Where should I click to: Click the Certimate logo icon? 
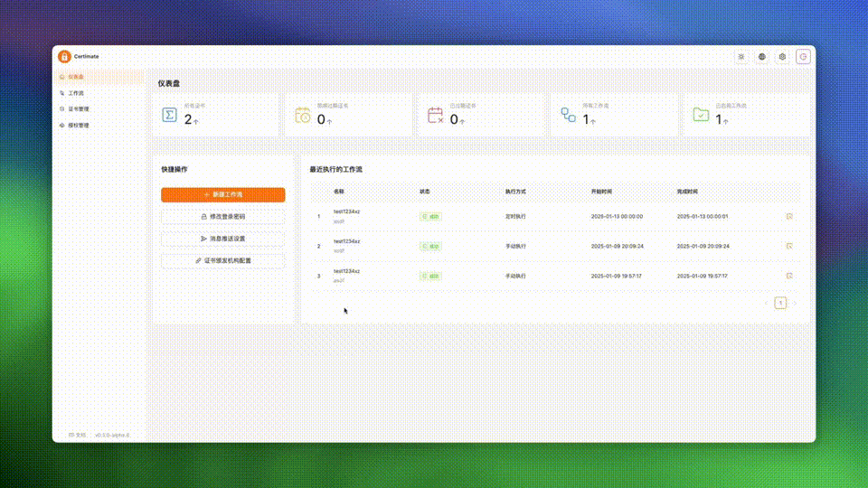pos(64,57)
